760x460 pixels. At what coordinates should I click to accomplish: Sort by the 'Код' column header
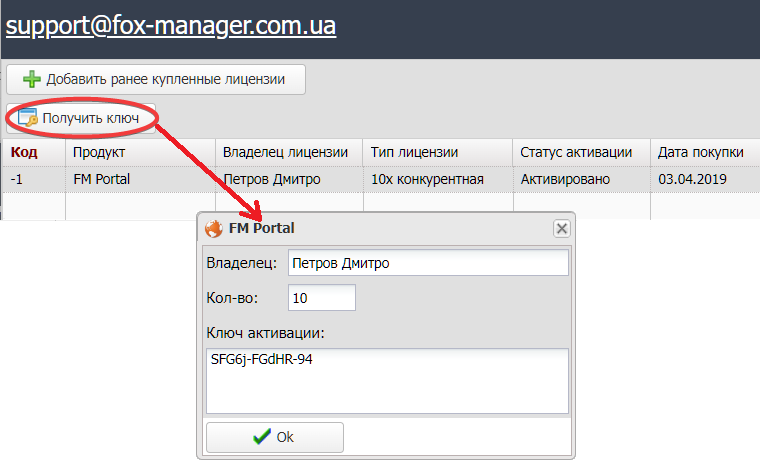coord(34,153)
